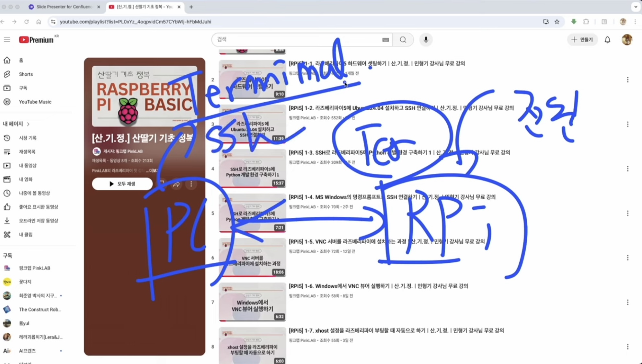Viewport: 642px width, 364px height.
Task: Open the VNC 뷰어 실행하기 video thumbnail
Action: click(252, 302)
